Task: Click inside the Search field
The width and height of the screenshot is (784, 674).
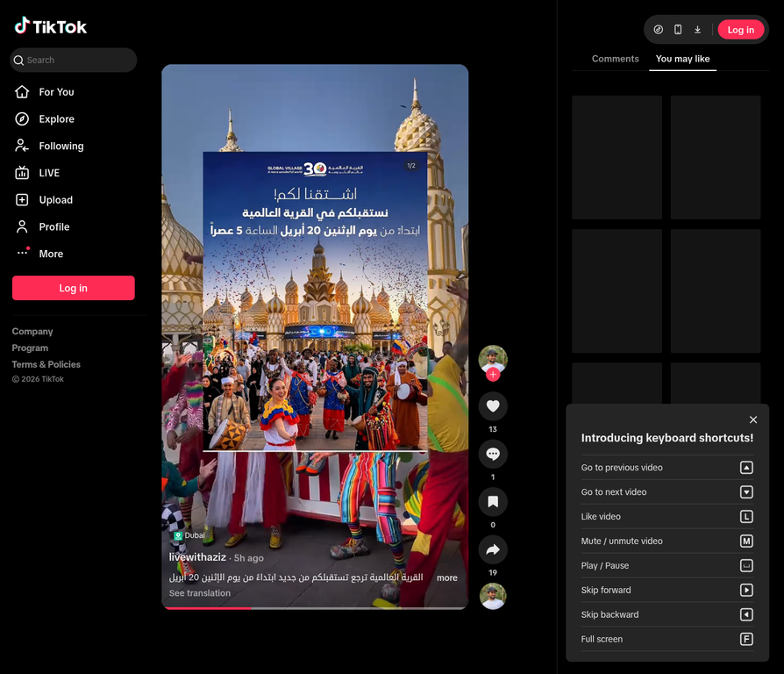Action: 73,60
